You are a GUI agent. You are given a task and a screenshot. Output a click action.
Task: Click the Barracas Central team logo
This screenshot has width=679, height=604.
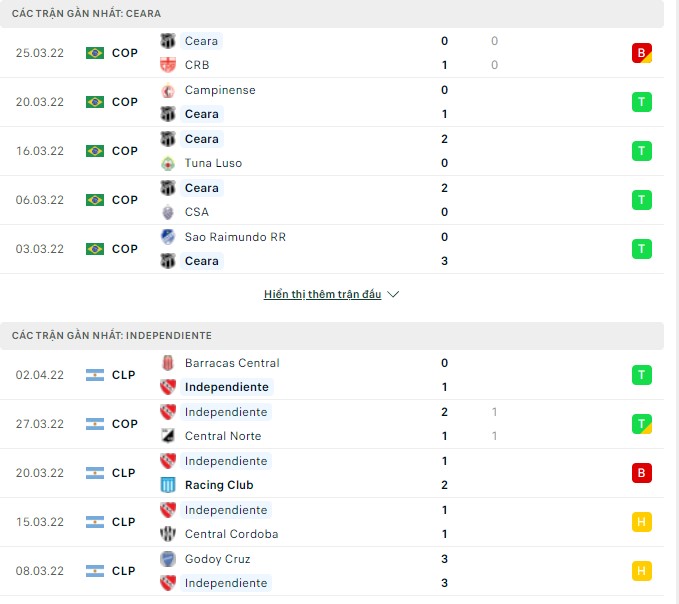pos(168,363)
